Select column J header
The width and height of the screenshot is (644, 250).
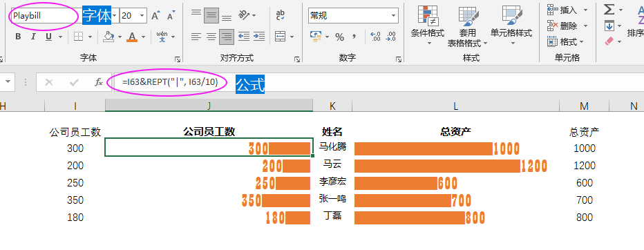click(209, 106)
